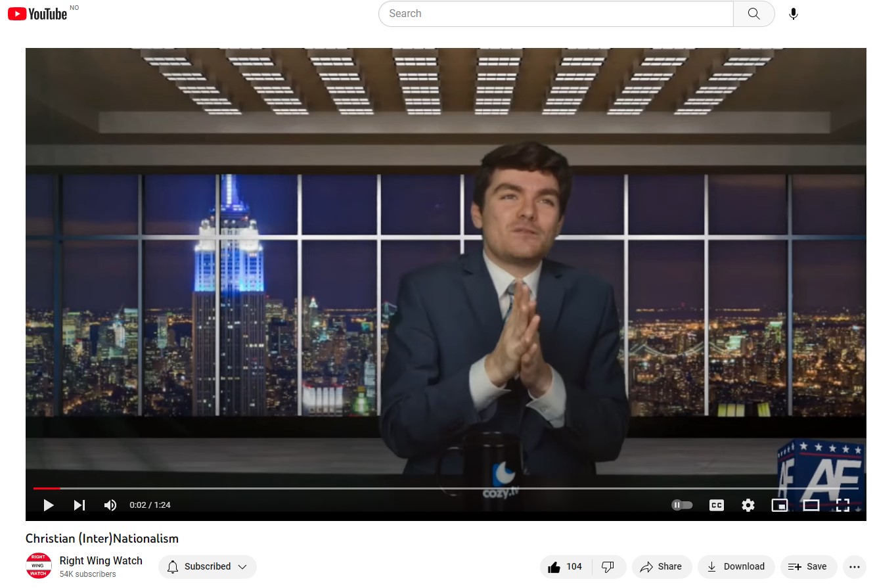Click the Share button

click(x=662, y=566)
